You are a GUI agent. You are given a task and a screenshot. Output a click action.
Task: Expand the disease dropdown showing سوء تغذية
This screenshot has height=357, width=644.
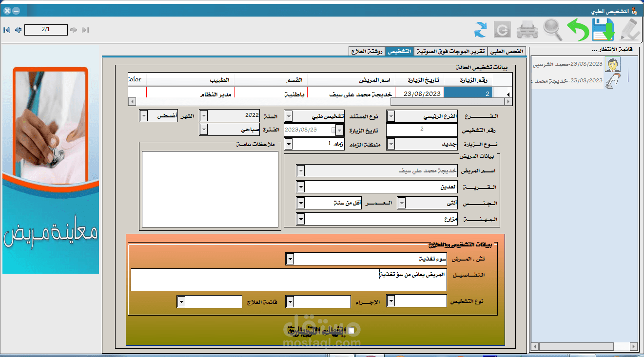click(x=290, y=259)
